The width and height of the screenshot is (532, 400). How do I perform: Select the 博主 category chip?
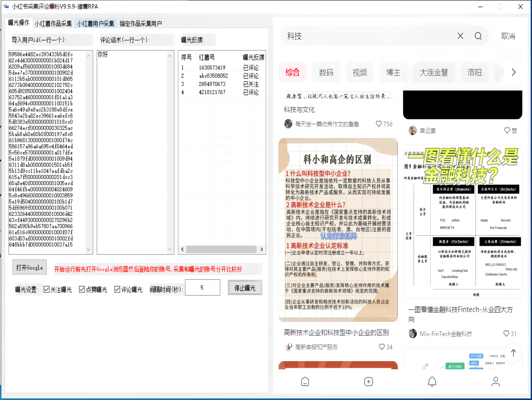(393, 72)
